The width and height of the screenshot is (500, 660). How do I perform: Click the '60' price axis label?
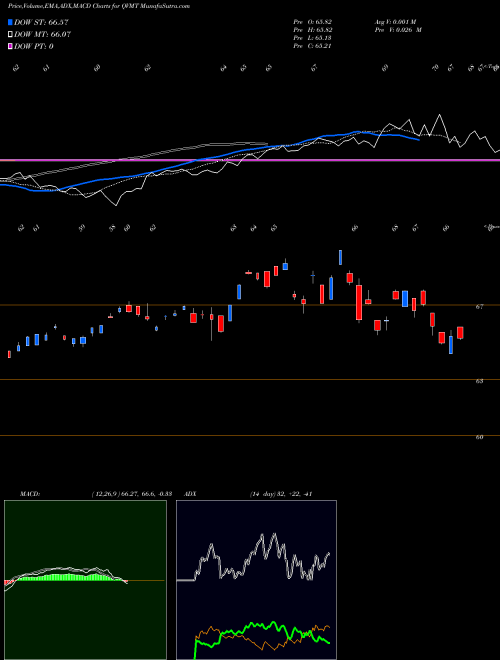[479, 437]
